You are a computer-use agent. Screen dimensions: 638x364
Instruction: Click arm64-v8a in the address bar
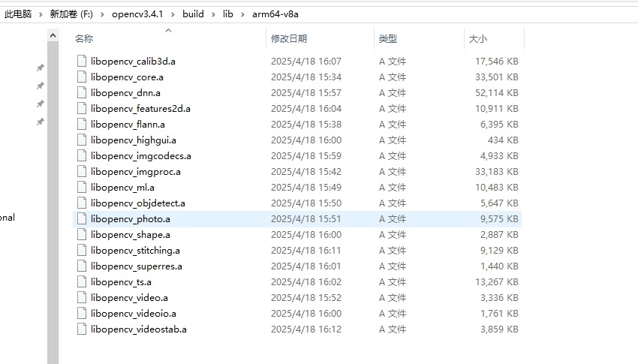click(x=275, y=14)
